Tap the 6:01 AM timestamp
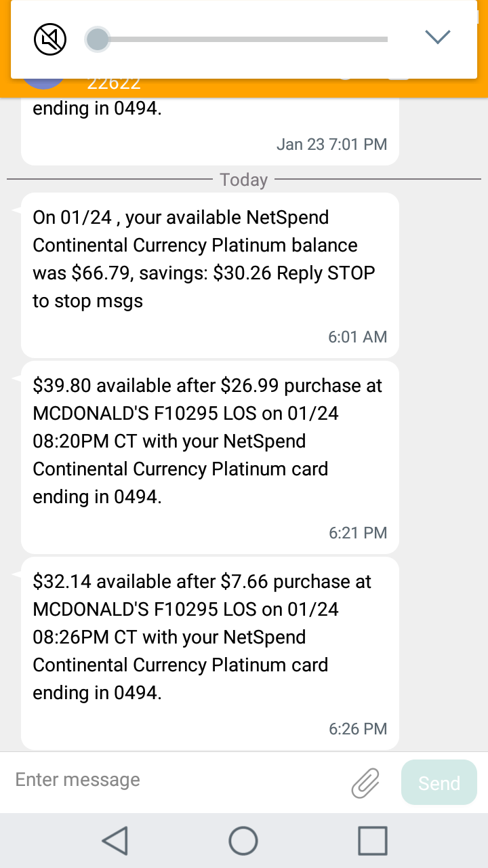Screen dimensions: 488x868 click(358, 337)
